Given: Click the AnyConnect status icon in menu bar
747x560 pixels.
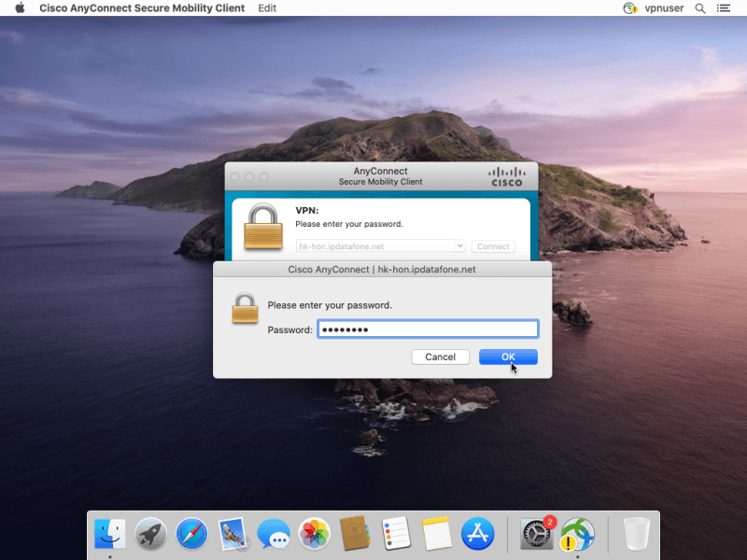Looking at the screenshot, I should [x=629, y=8].
